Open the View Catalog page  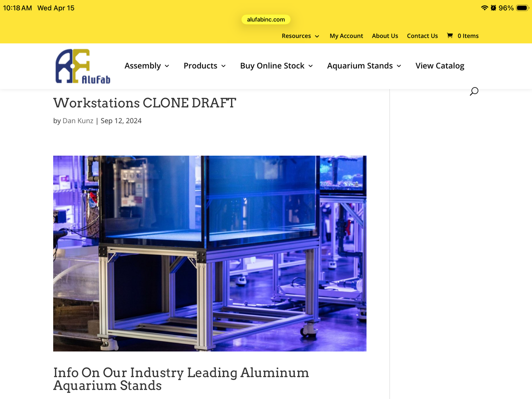point(440,66)
